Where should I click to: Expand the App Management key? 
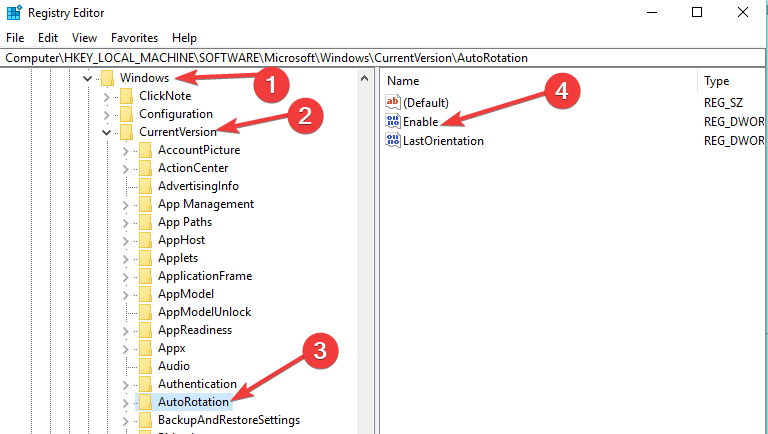tap(125, 205)
